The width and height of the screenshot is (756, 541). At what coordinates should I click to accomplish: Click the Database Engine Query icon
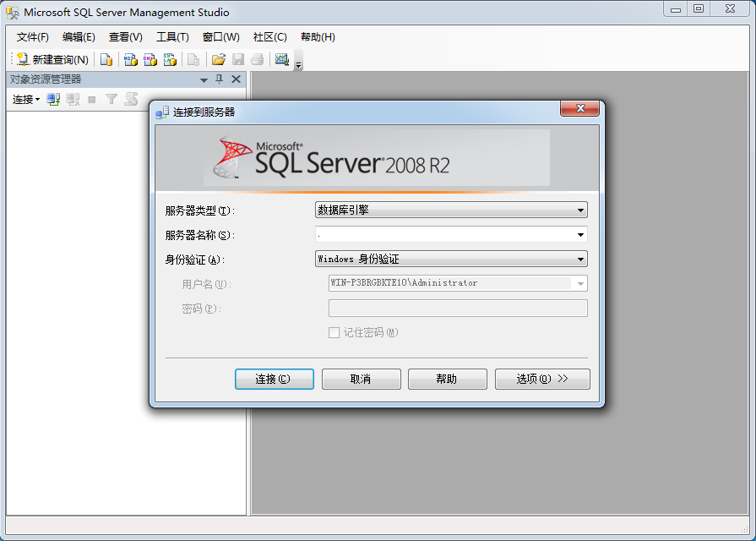[106, 59]
